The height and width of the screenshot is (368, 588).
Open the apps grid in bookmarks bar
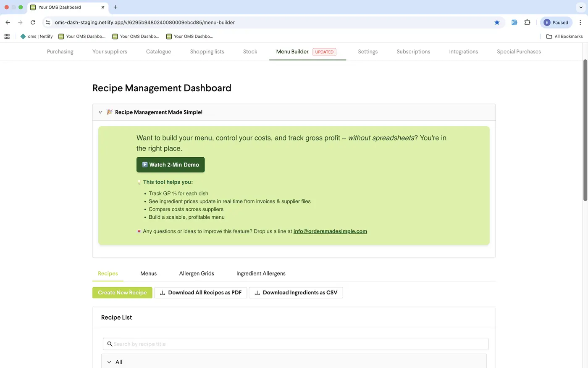(7, 37)
